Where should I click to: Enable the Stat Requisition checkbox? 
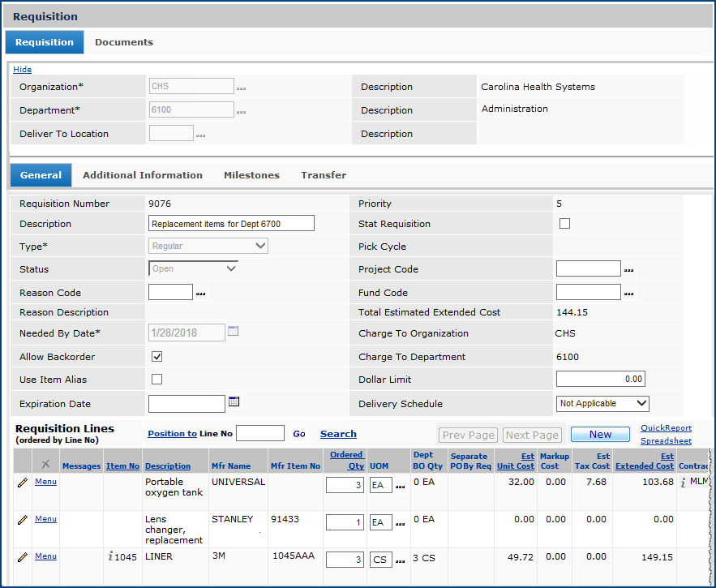click(x=565, y=224)
